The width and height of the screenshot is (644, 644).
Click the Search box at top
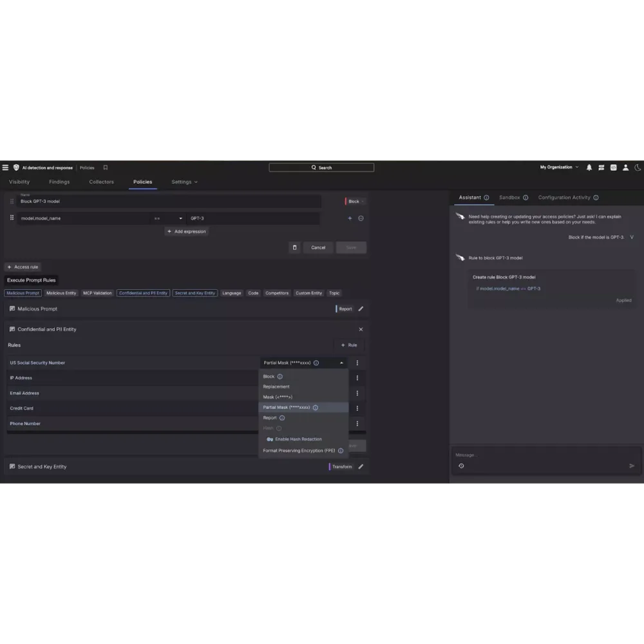[321, 167]
